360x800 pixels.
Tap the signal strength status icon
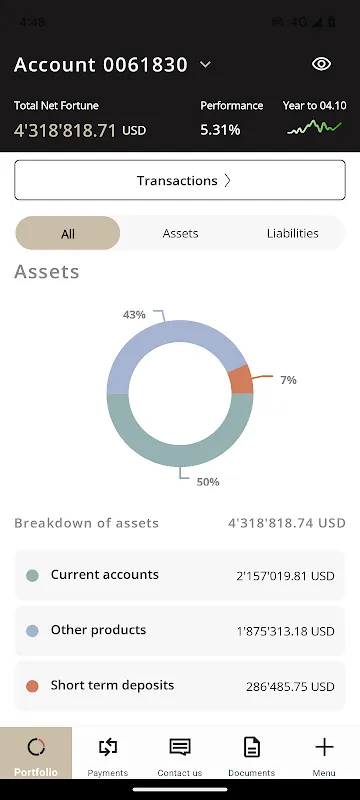317,22
